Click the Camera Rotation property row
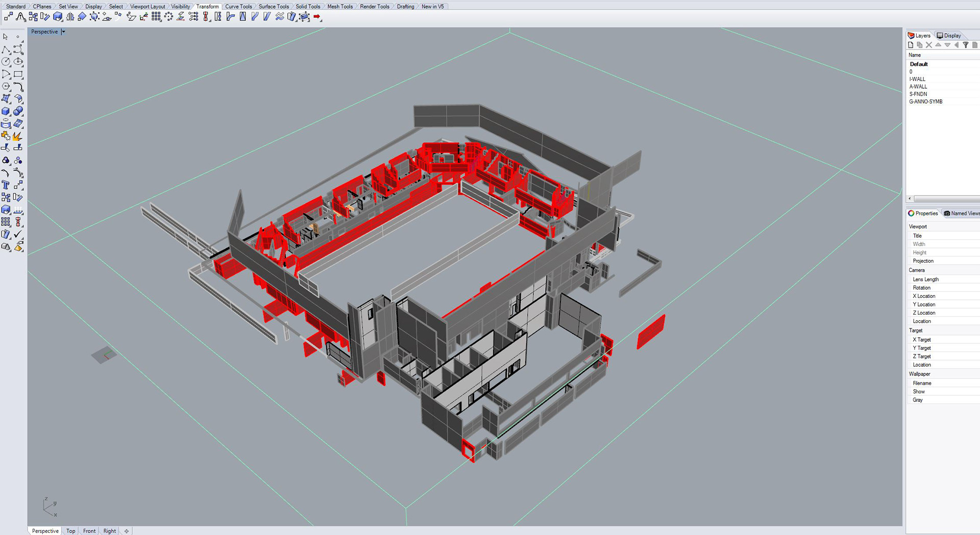Image resolution: width=980 pixels, height=535 pixels. point(943,288)
